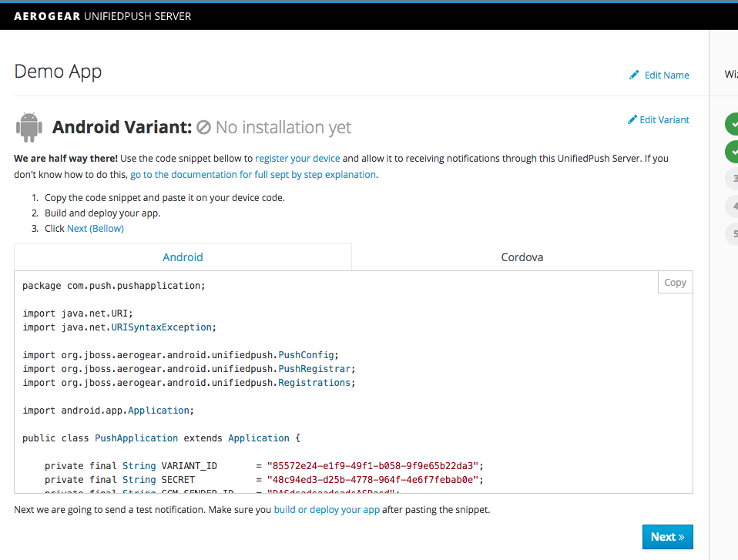Viewport: 738px width, 560px height.
Task: Switch to the Android code tab
Action: pos(183,257)
